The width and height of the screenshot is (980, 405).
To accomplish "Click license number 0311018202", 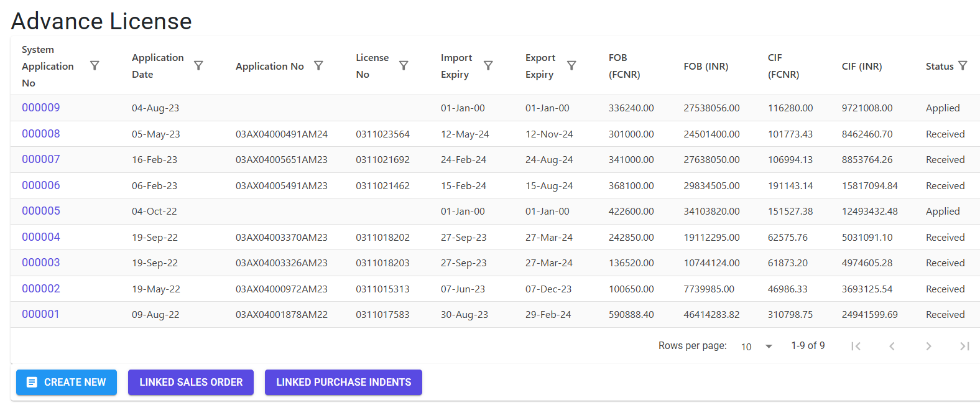I will (382, 237).
